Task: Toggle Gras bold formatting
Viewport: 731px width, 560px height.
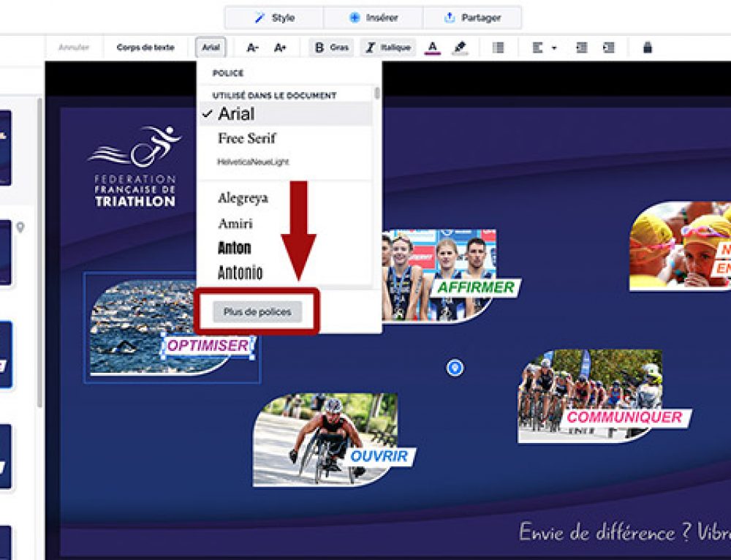Action: pyautogui.click(x=331, y=48)
